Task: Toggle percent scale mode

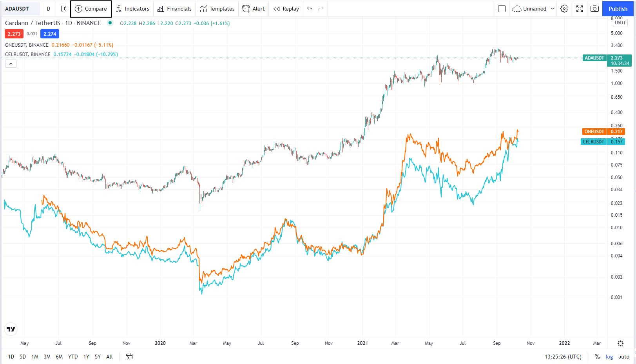Action: point(597,357)
